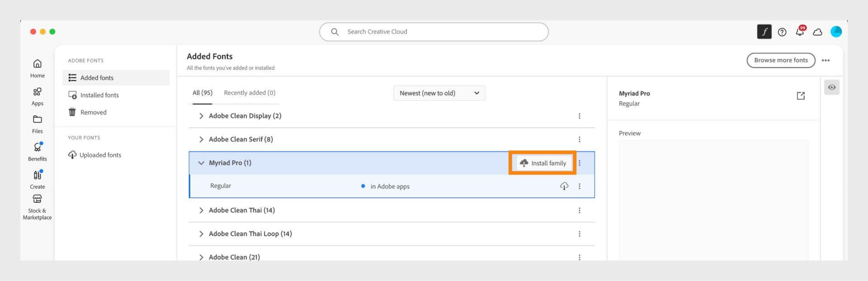The height and width of the screenshot is (281, 868).
Task: Click the Search Creative Cloud field
Action: coord(433,32)
